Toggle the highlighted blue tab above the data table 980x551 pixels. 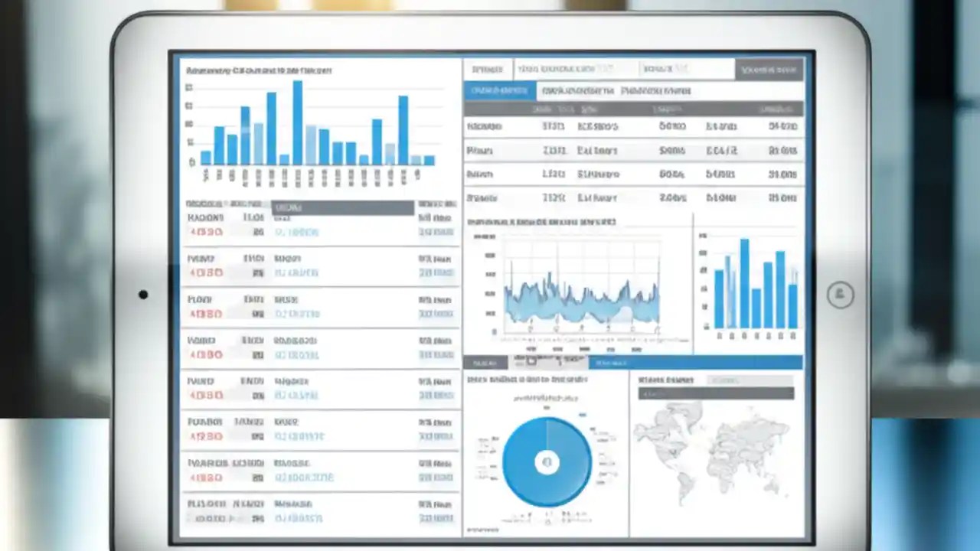point(501,90)
